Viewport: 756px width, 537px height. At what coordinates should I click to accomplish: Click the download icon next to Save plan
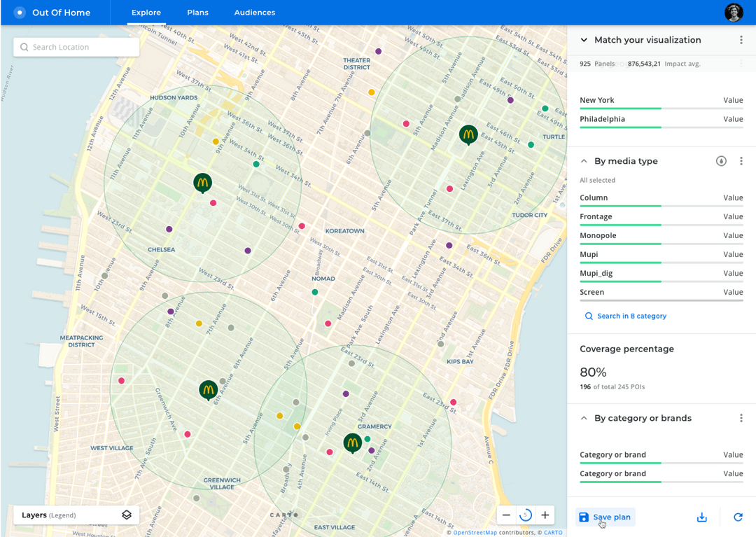[x=701, y=517]
